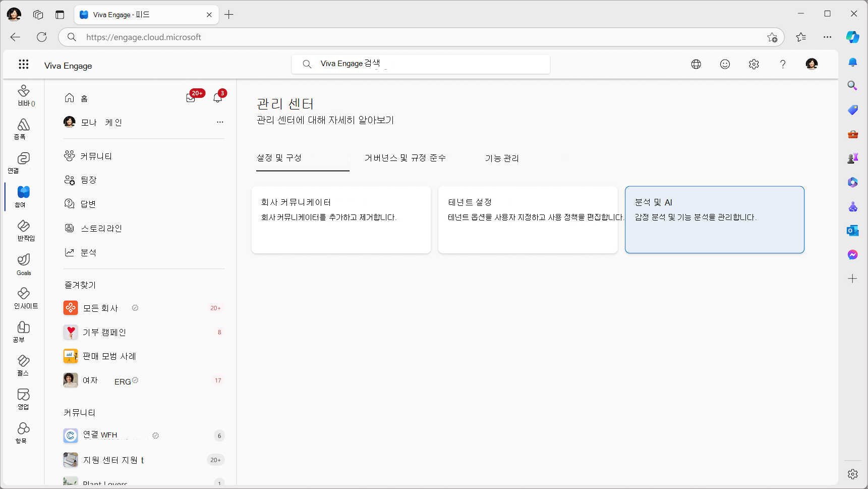
Task: Open the 분석 및 AI card
Action: (714, 220)
